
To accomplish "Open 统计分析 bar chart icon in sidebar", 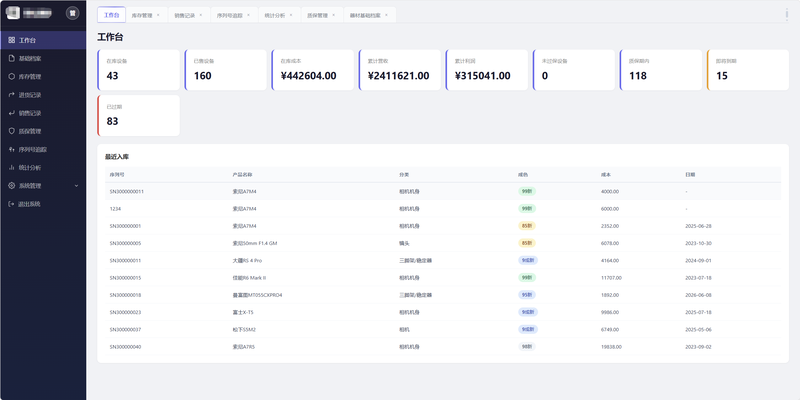I will click(x=12, y=167).
